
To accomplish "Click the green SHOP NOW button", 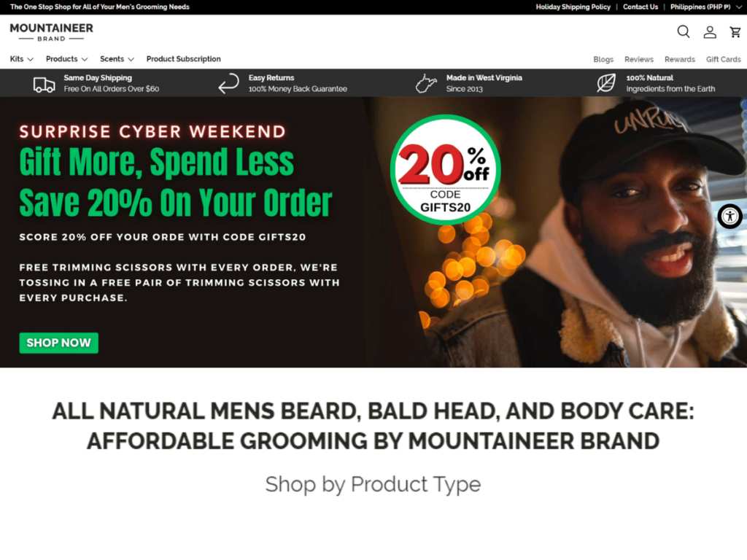I will (58, 343).
